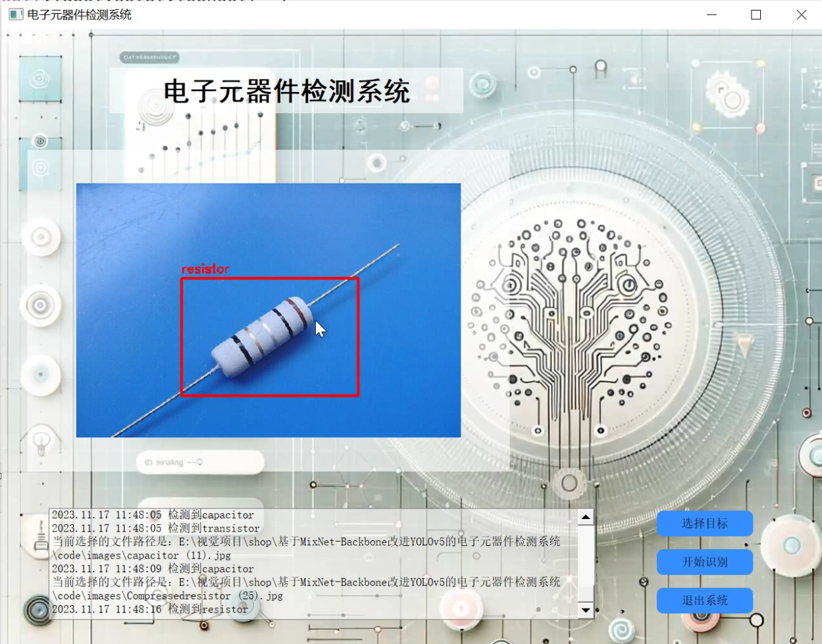822x644 pixels.
Task: Click the red 'resistor' detection label
Action: [205, 269]
